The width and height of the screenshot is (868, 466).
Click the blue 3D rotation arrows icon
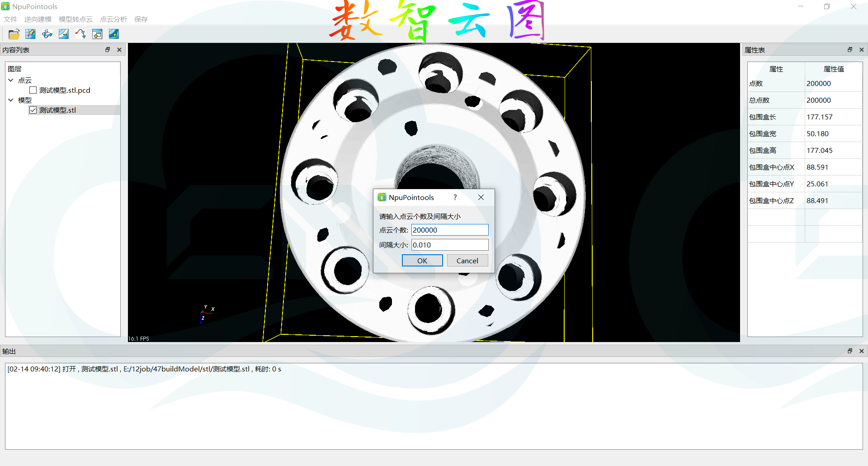click(47, 34)
